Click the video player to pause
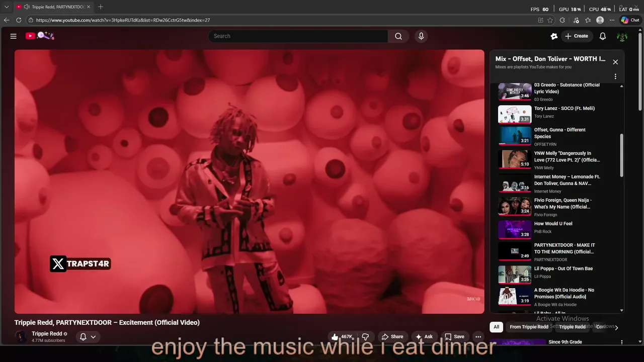Screen dimensions: 644x362 pyautogui.click(x=249, y=182)
